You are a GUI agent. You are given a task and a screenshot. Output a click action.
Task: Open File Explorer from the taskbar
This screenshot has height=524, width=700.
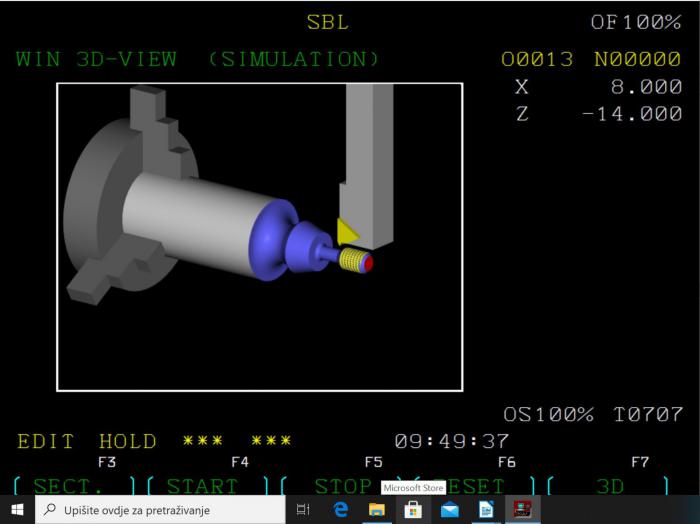coord(377,509)
